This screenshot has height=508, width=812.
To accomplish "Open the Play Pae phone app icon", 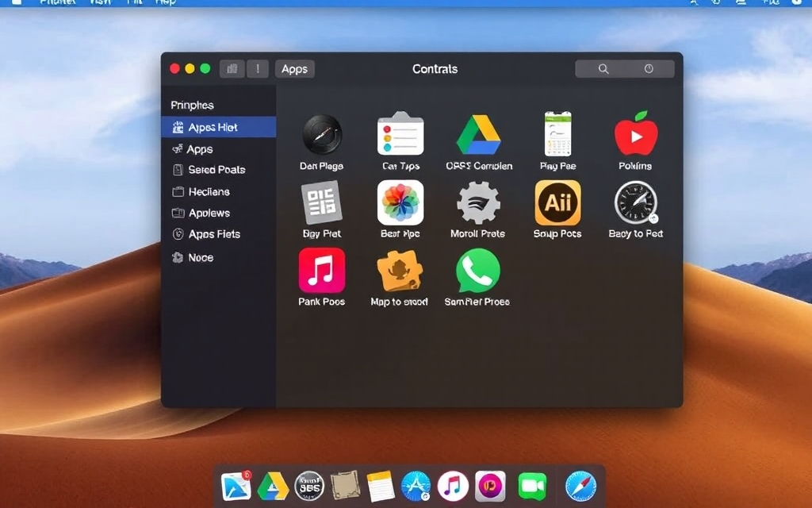I will point(557,133).
